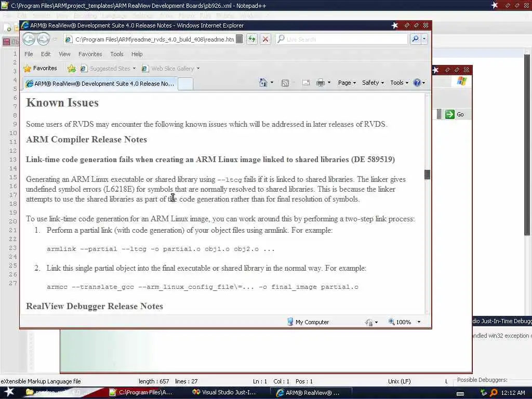Image resolution: width=532 pixels, height=399 pixels.
Task: Open the Page command menu
Action: pos(347,83)
